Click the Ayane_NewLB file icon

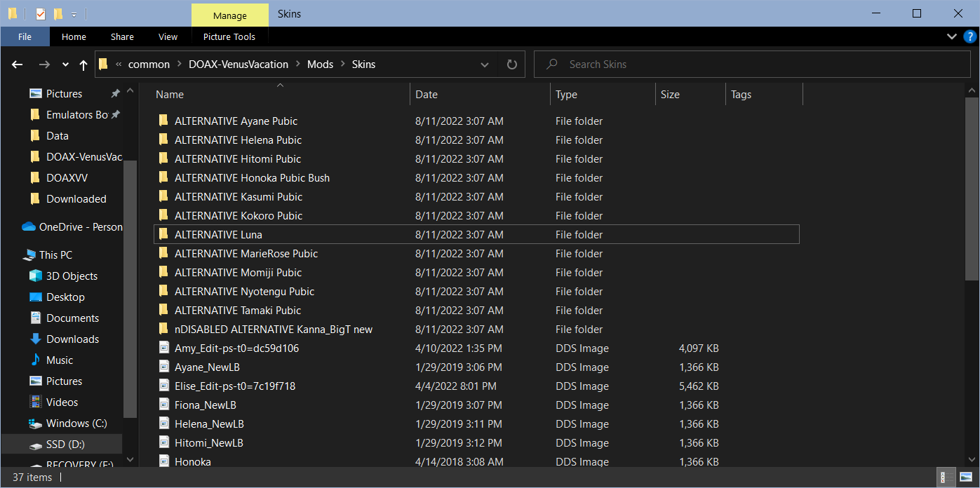(164, 367)
